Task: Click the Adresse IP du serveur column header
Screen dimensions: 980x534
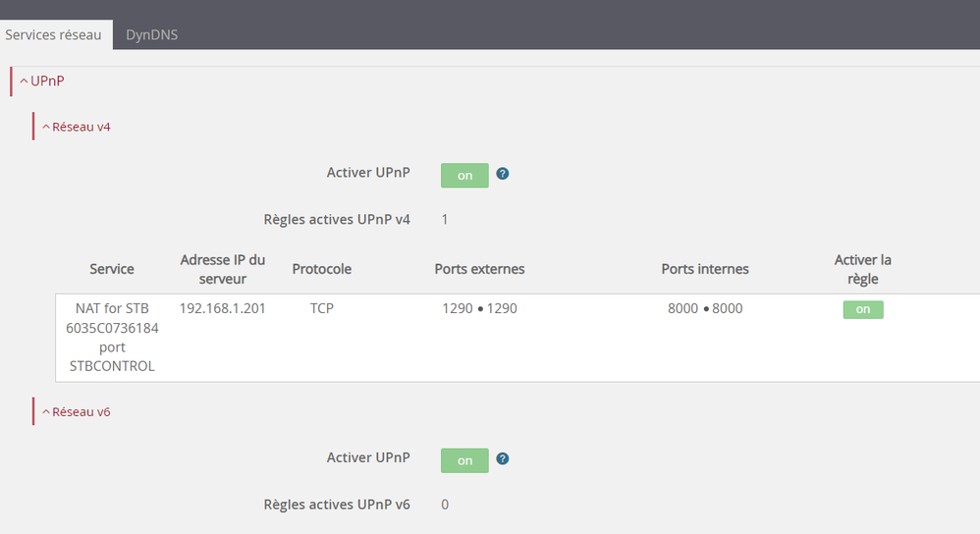Action: [223, 269]
